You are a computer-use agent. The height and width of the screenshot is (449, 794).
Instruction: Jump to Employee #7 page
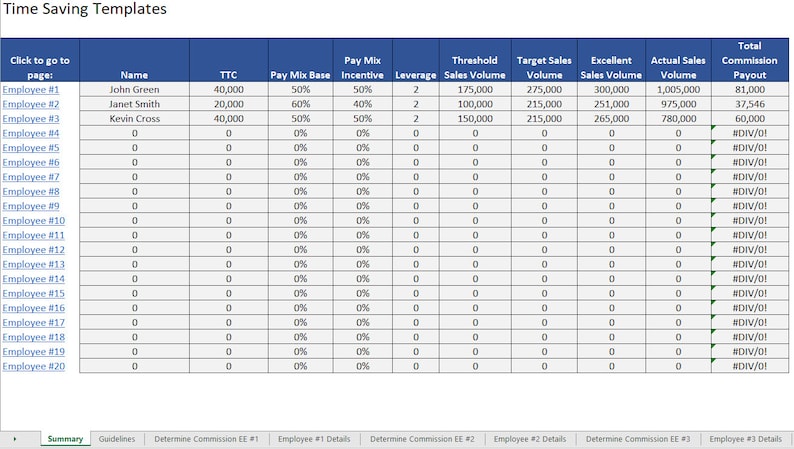click(x=30, y=177)
